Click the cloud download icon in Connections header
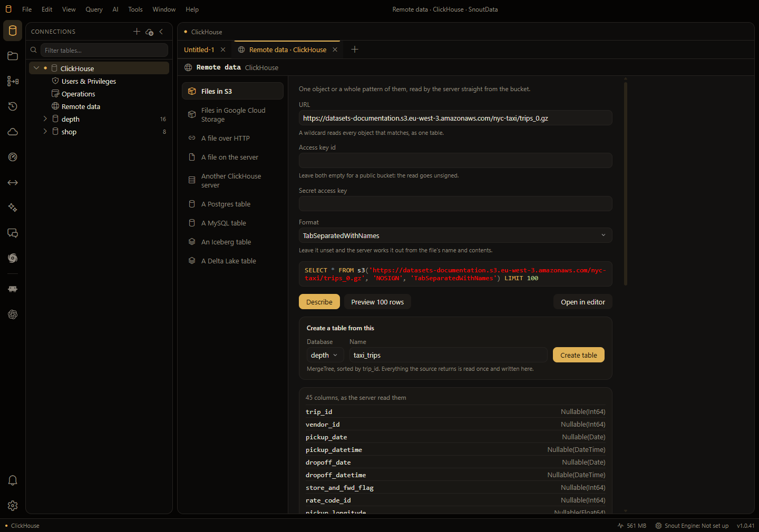 click(x=149, y=32)
